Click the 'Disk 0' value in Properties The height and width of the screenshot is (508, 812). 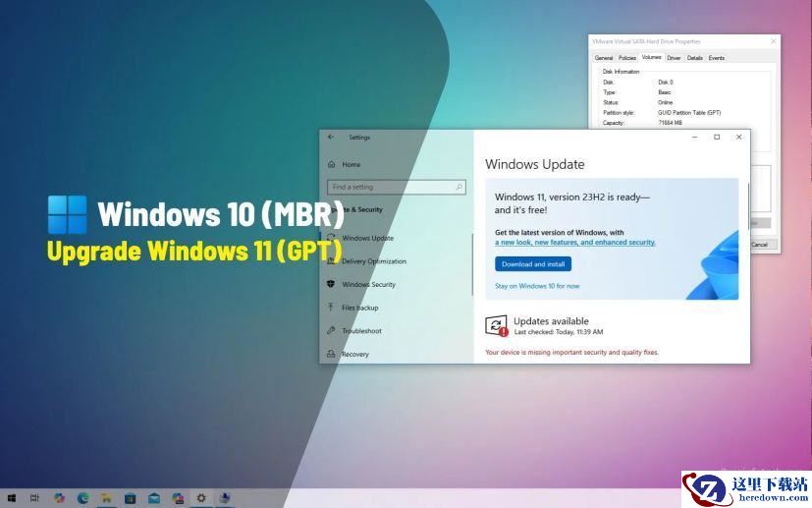pyautogui.click(x=666, y=82)
